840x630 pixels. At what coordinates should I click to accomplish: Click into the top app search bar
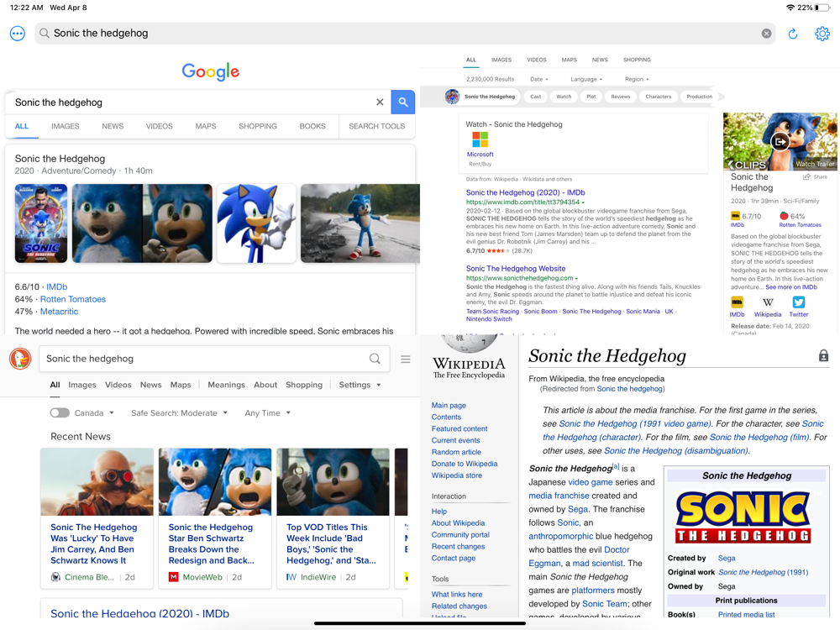[x=405, y=34]
